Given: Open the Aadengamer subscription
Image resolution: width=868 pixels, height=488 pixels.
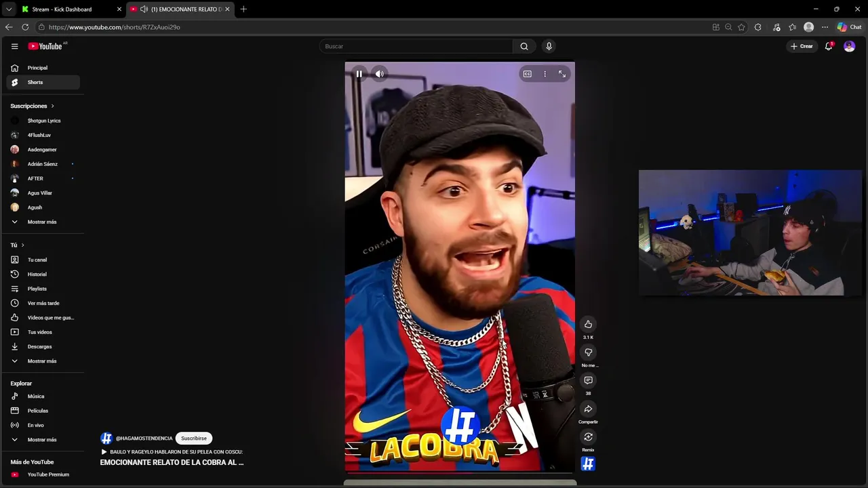Looking at the screenshot, I should click(43, 149).
